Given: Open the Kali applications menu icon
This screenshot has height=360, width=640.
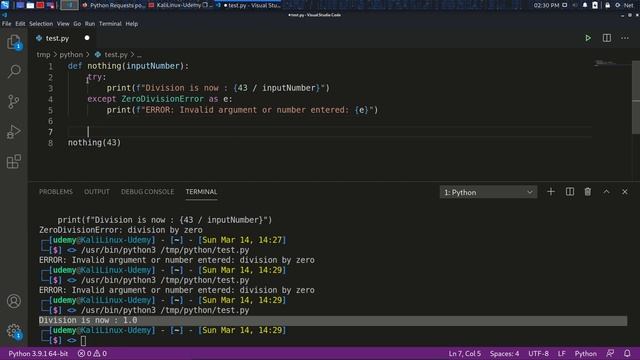Looking at the screenshot, I should coord(5,5).
